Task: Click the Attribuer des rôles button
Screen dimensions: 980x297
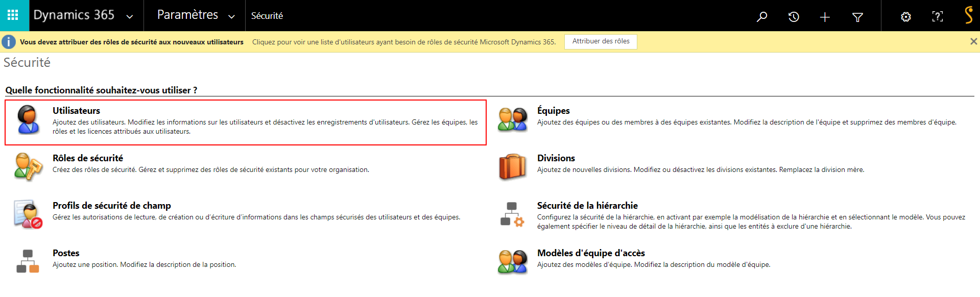Action: (x=601, y=41)
